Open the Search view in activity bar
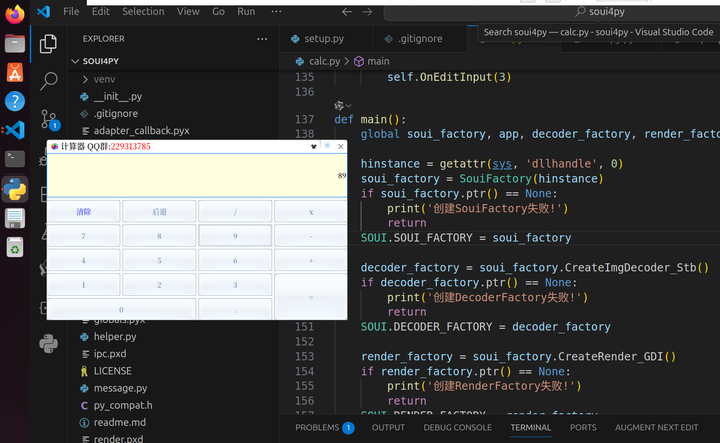720x443 pixels. tap(48, 81)
